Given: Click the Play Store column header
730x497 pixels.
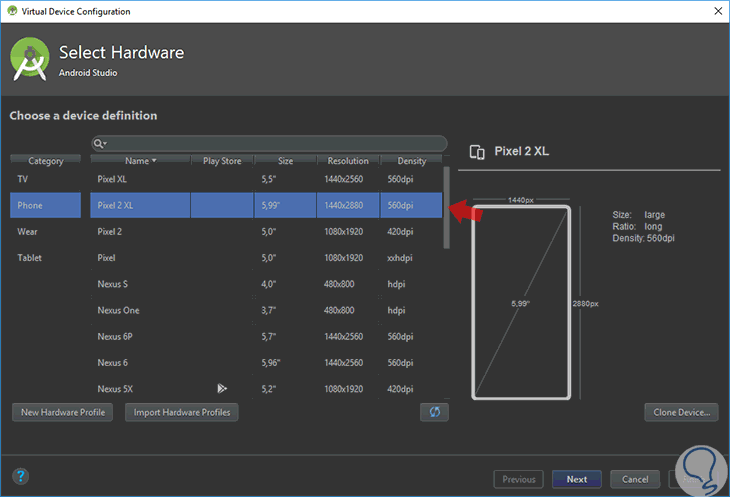Looking at the screenshot, I should tap(222, 161).
